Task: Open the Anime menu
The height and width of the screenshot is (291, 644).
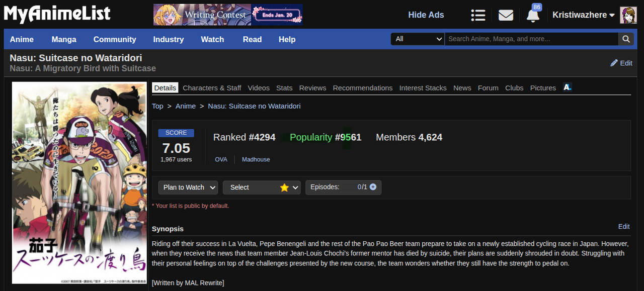Action: [x=22, y=39]
